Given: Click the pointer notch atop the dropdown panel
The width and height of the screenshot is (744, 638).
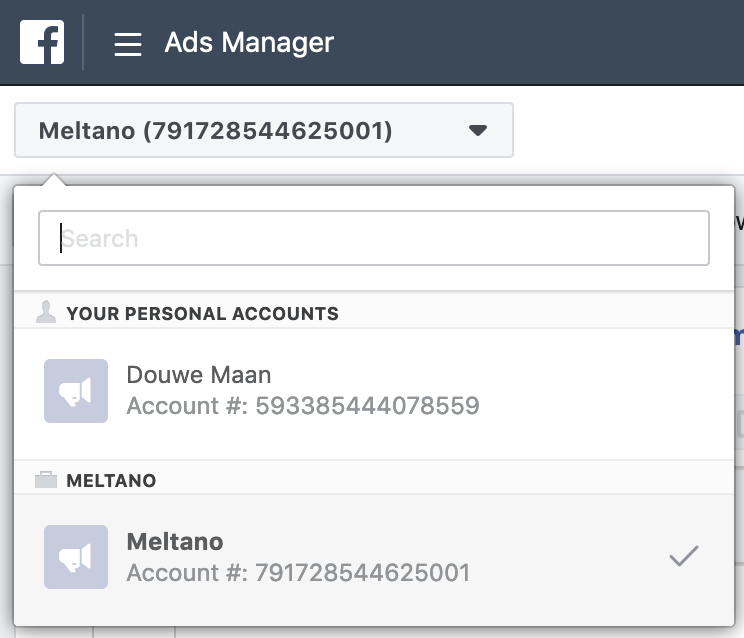Looking at the screenshot, I should tap(55, 180).
